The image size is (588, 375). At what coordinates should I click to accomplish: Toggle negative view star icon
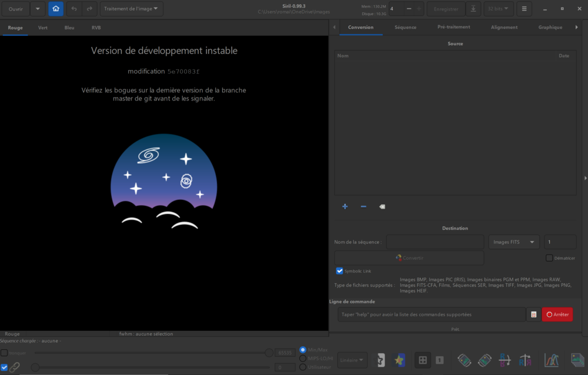click(380, 360)
